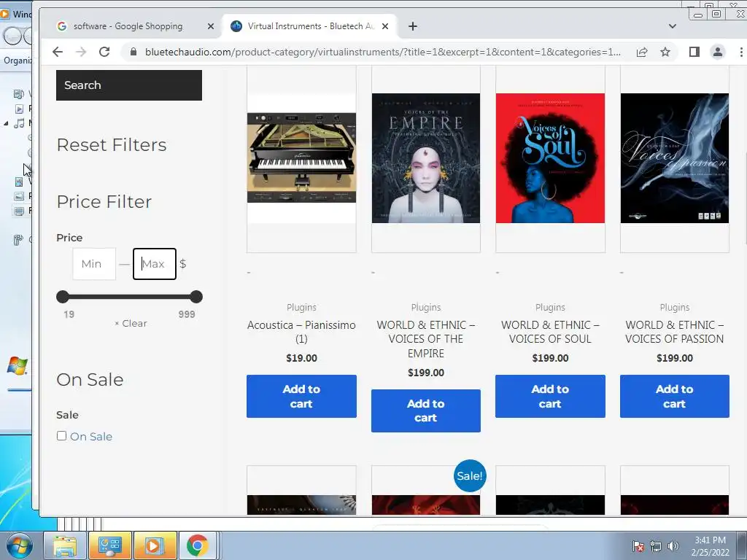Click the Reset Filters link
Image resolution: width=747 pixels, height=560 pixels.
click(x=112, y=145)
